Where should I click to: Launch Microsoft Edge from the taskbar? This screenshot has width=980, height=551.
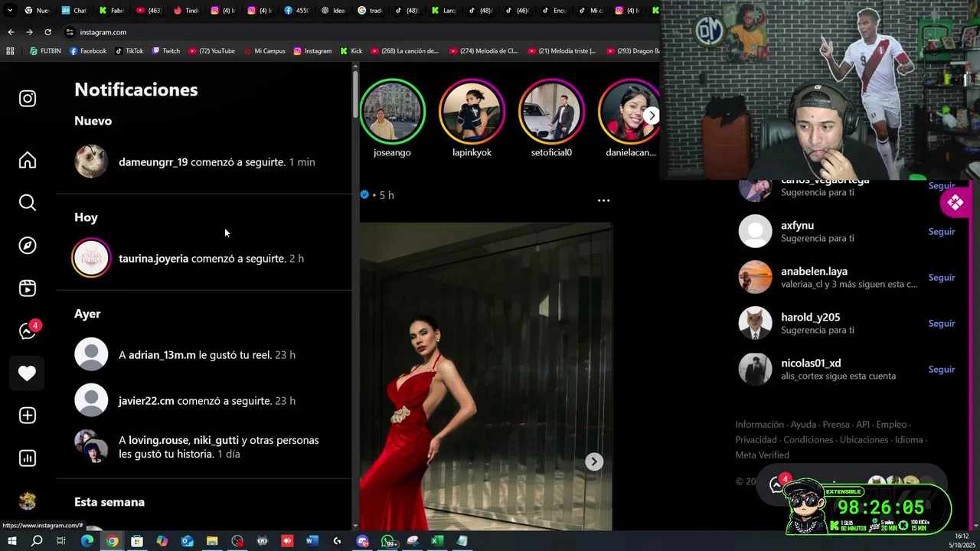[x=87, y=541]
